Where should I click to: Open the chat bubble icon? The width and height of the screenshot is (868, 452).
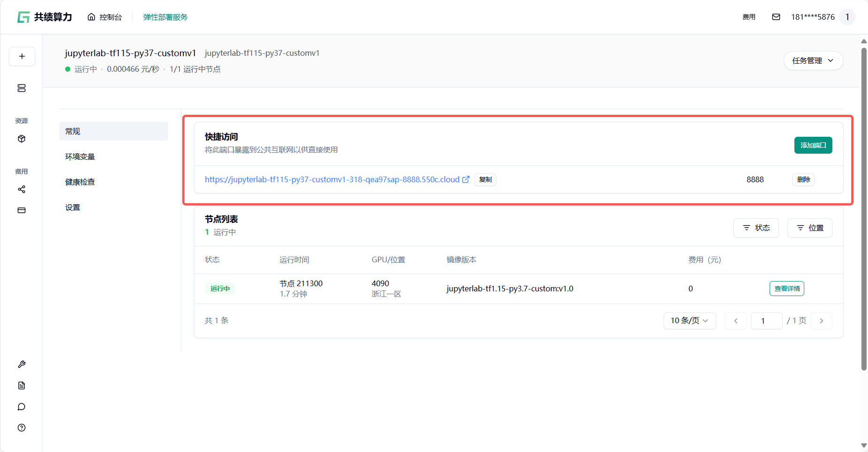tap(22, 407)
